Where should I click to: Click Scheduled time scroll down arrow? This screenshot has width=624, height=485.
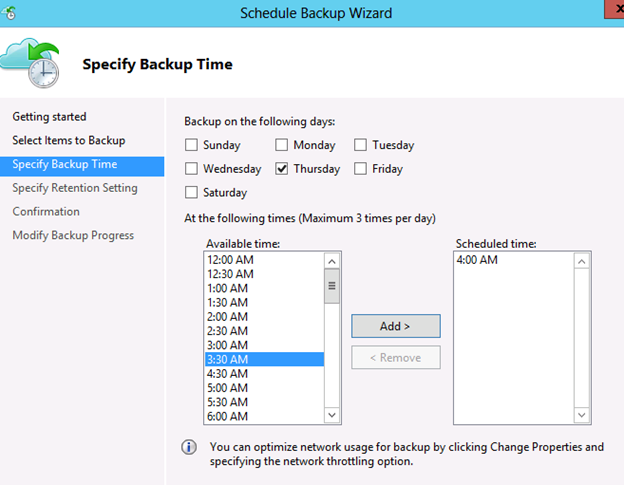click(x=581, y=415)
